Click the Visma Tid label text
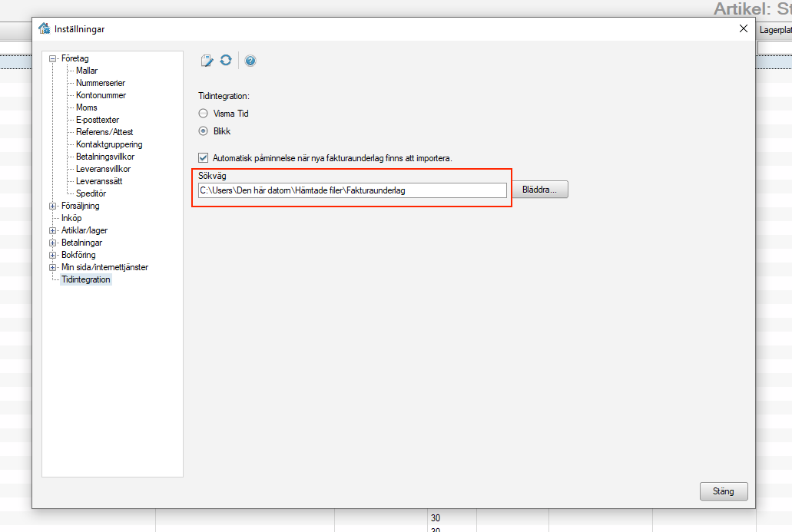This screenshot has height=532, width=792. click(x=230, y=114)
